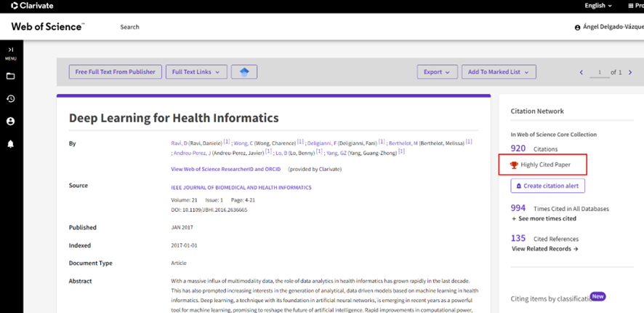The image size is (644, 313).
Task: Open author link Ravi, D
Action: (x=179, y=143)
